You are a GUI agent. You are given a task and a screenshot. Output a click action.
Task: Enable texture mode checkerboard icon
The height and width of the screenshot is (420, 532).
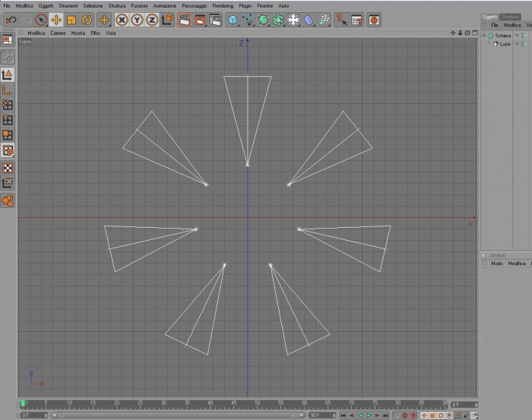8,168
